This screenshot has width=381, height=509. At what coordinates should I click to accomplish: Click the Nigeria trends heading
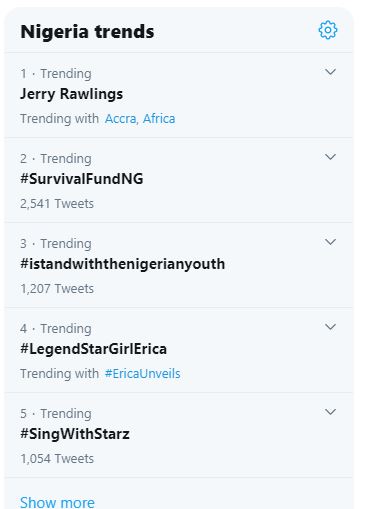coord(87,32)
